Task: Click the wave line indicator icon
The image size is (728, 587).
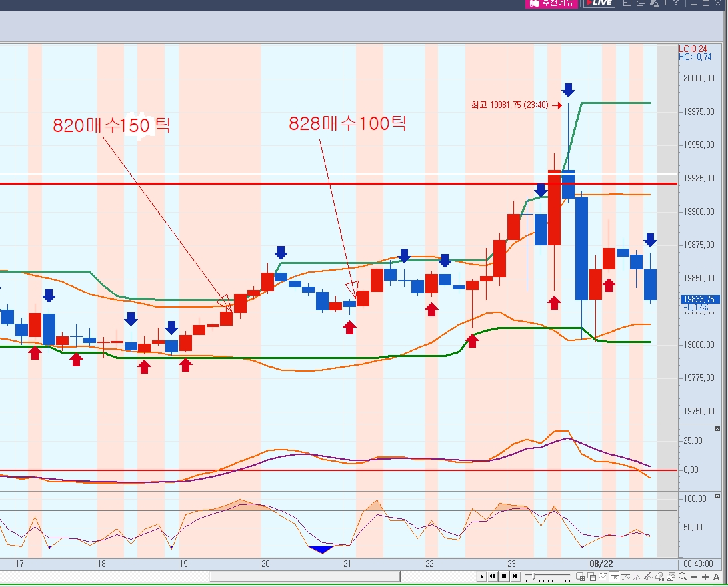Action: 626,577
